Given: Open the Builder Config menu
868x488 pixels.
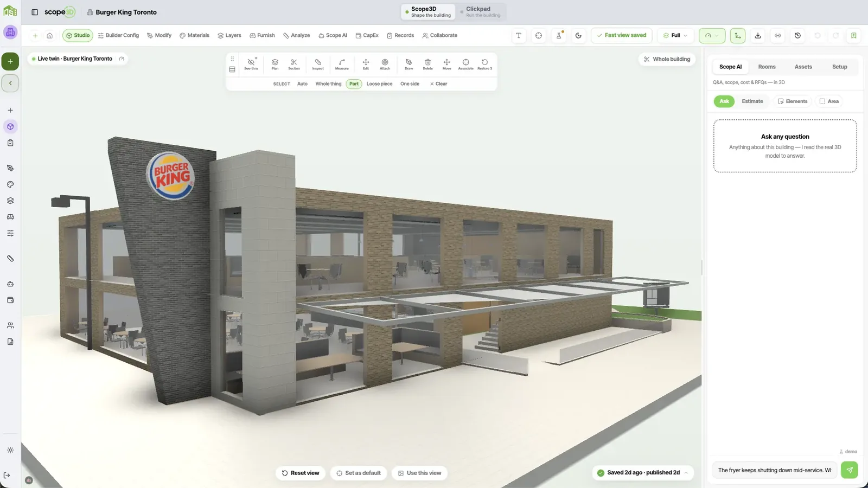Looking at the screenshot, I should [x=118, y=36].
